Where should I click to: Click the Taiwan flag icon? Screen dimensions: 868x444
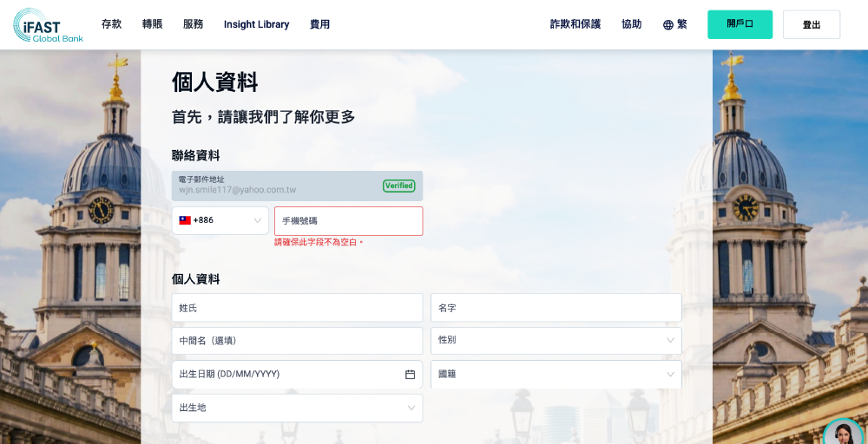185,220
